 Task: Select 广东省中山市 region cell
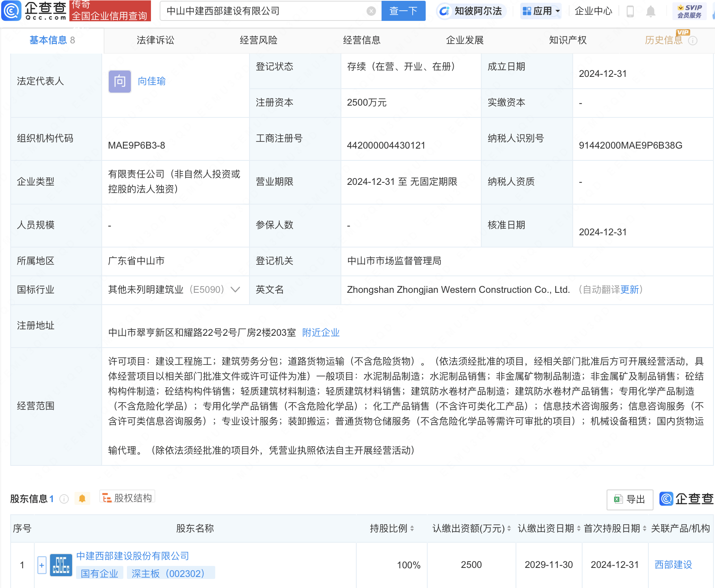pyautogui.click(x=136, y=261)
